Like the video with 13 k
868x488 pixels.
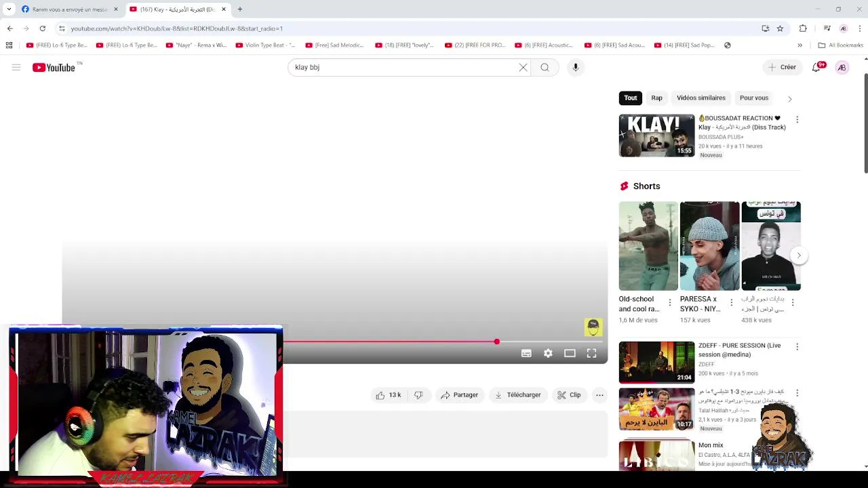pyautogui.click(x=389, y=395)
